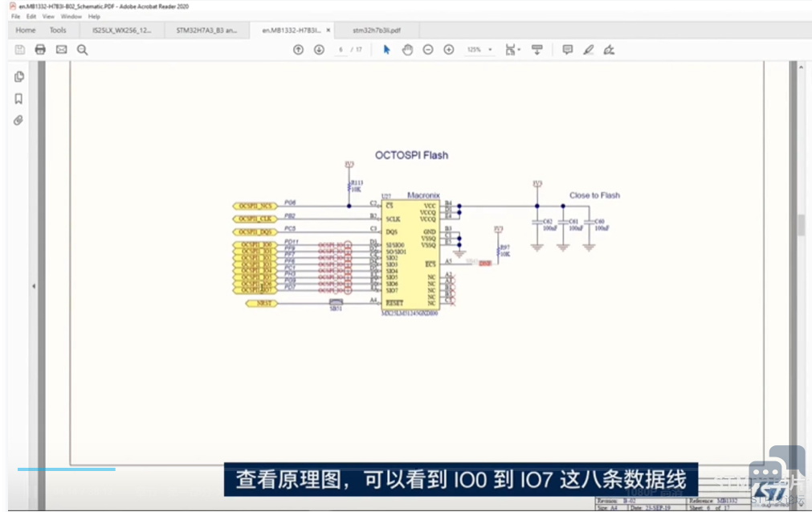Click the NRST net label
Viewport: 812px width, 512px height.
click(x=262, y=303)
